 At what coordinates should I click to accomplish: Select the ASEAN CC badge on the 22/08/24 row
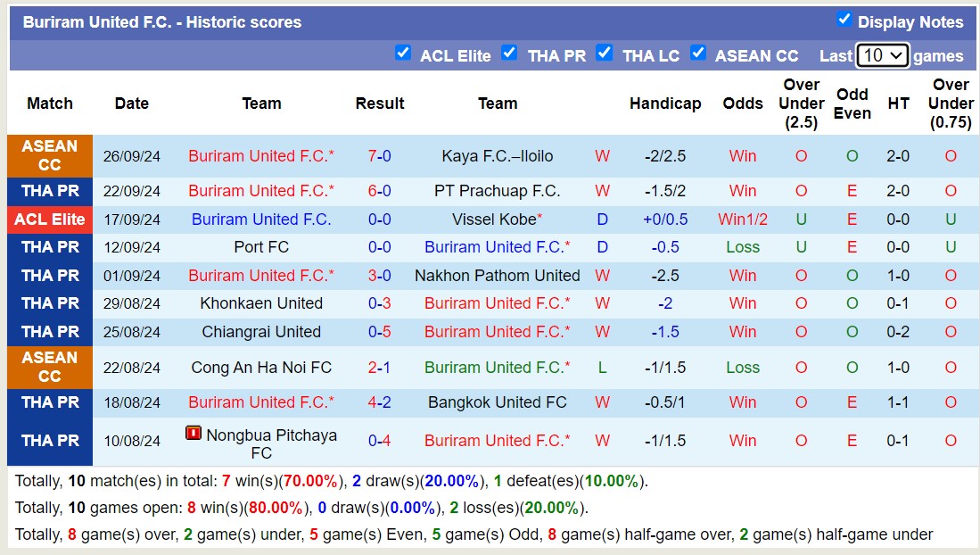(49, 367)
